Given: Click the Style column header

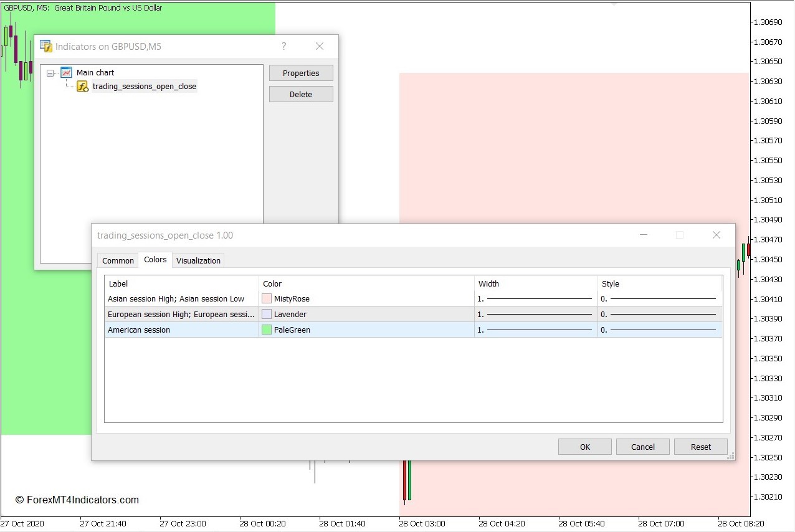Looking at the screenshot, I should [660, 283].
